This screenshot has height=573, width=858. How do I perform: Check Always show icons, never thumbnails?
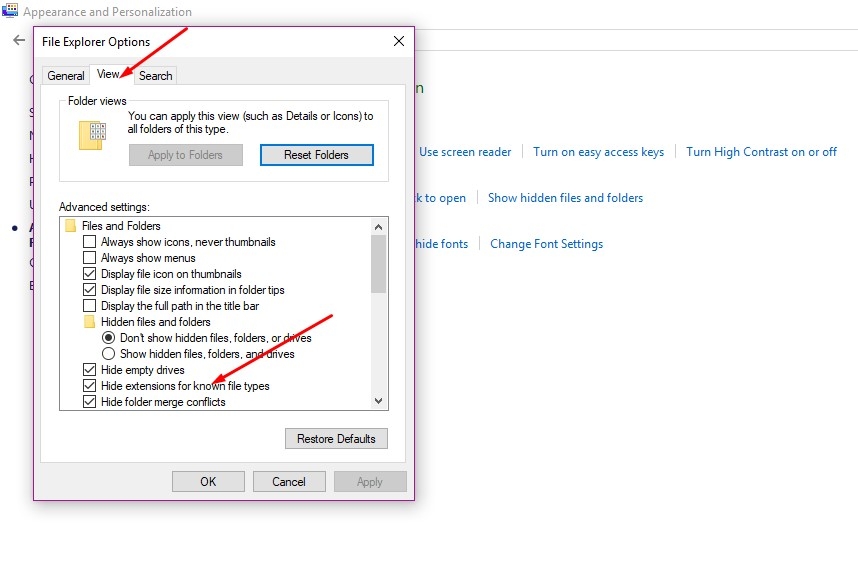point(89,241)
